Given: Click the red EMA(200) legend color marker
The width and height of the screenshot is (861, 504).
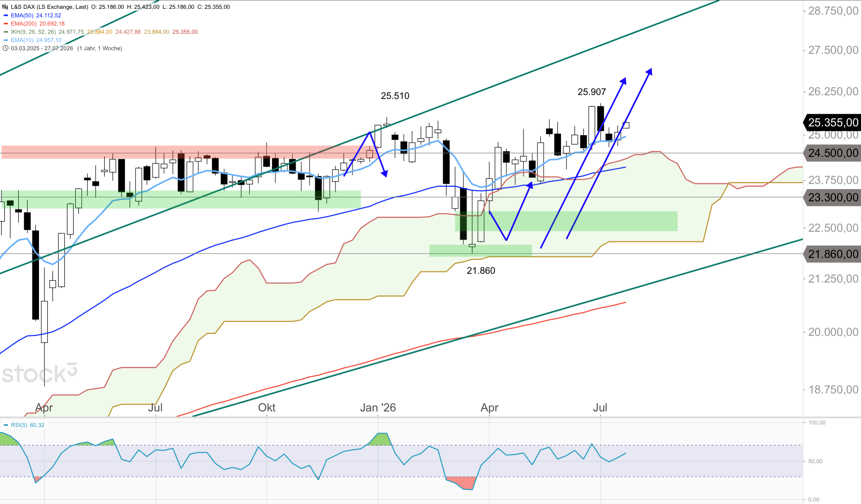Looking at the screenshot, I should pyautogui.click(x=5, y=23).
